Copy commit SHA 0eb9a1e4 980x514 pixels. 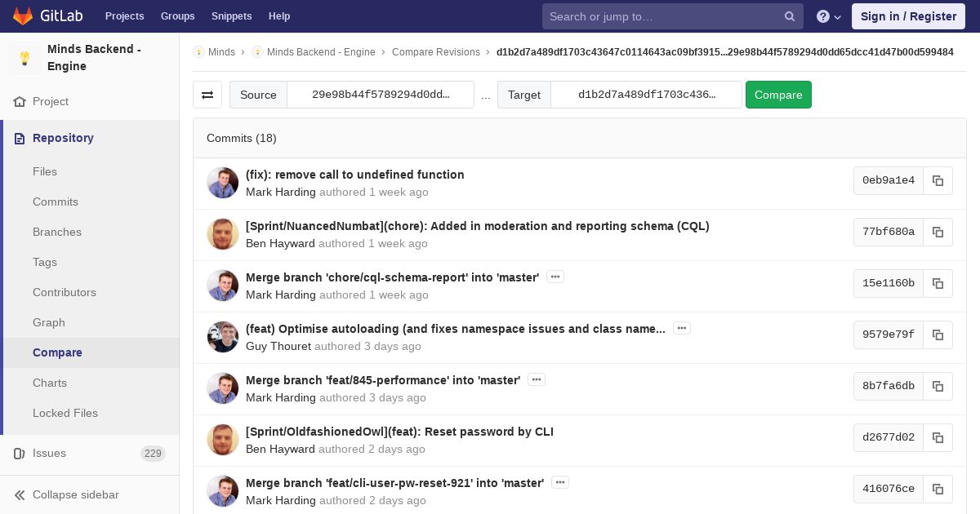(938, 181)
